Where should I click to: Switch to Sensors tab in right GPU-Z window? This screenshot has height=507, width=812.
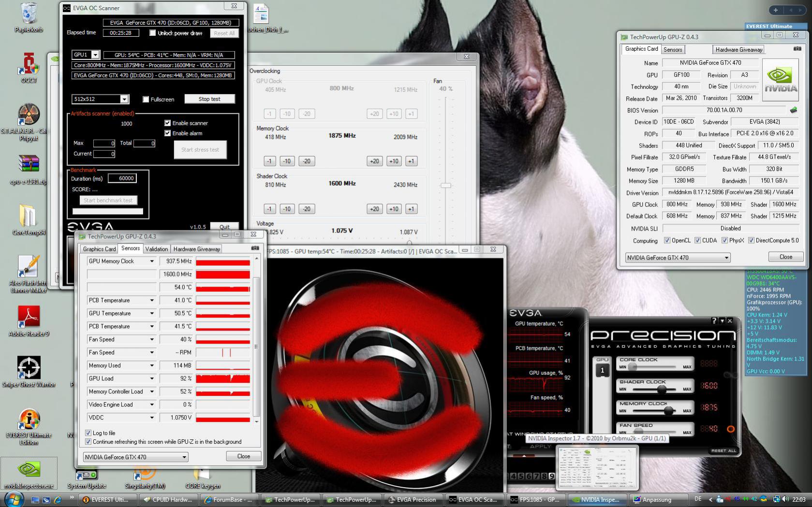pyautogui.click(x=673, y=49)
